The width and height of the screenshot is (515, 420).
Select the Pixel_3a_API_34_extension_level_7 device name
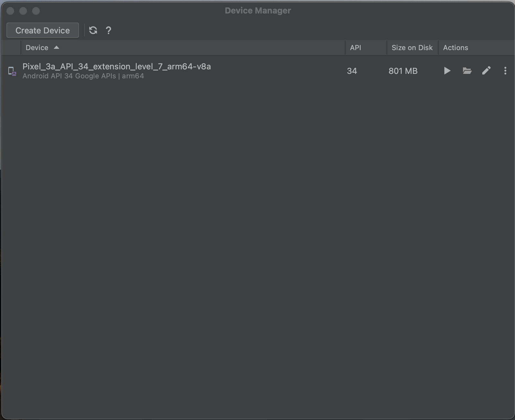(x=117, y=66)
